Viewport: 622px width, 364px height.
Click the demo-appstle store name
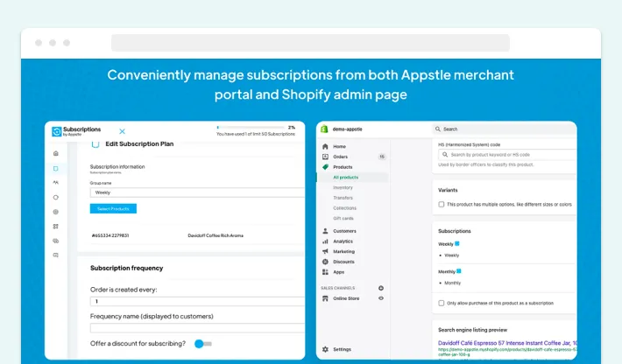[x=347, y=129]
